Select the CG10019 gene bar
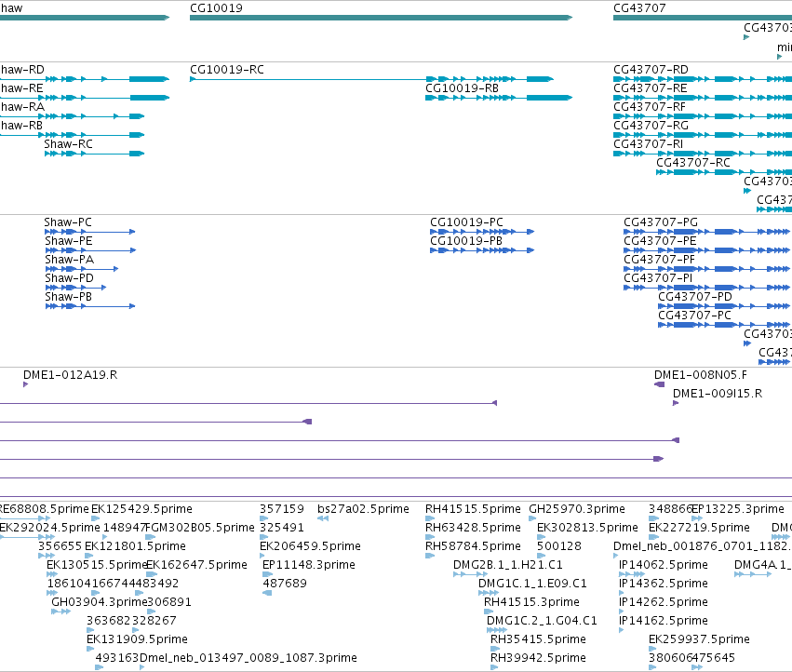 pos(381,18)
